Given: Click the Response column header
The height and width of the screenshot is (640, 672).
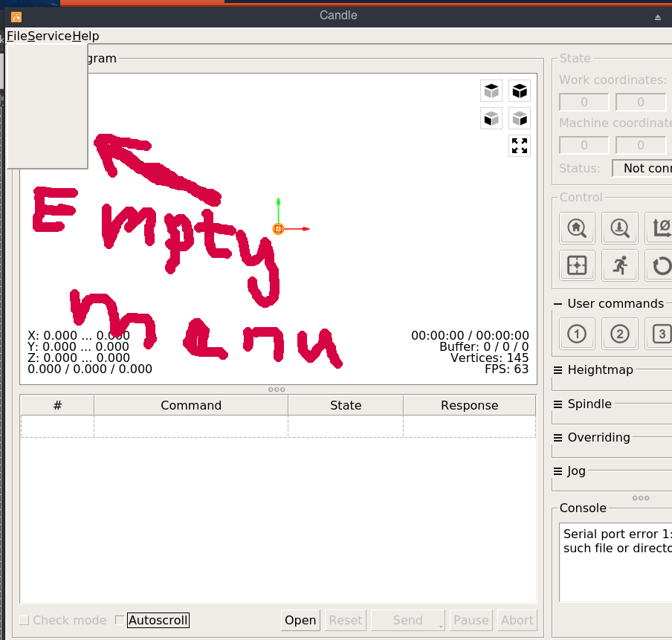Looking at the screenshot, I should point(469,405).
